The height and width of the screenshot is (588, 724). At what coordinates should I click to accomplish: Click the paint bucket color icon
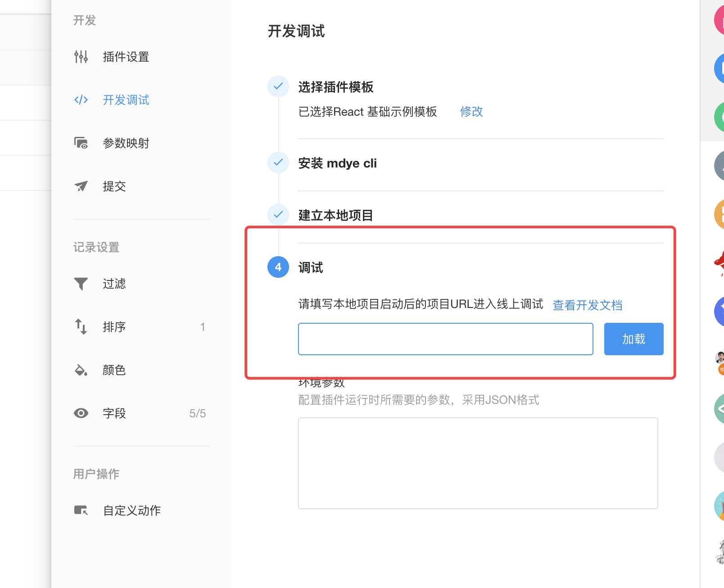[81, 370]
